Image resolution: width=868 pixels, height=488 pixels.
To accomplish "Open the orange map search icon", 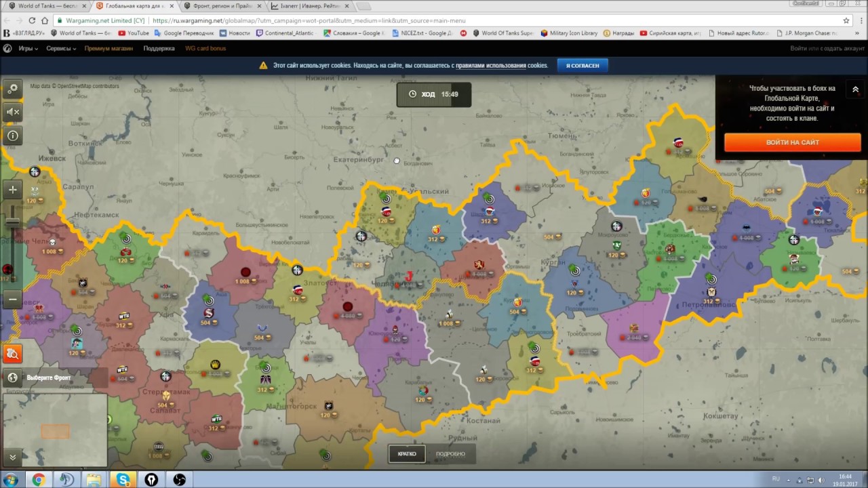I will pos(12,354).
